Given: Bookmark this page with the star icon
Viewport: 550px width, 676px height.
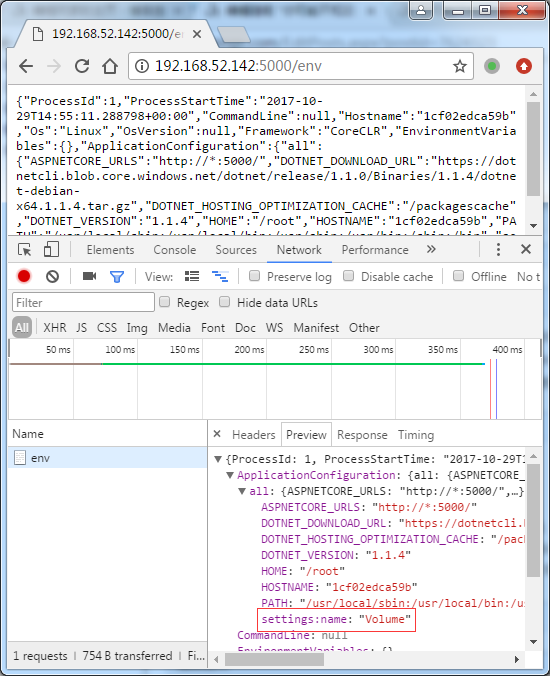Looking at the screenshot, I should coord(459,66).
